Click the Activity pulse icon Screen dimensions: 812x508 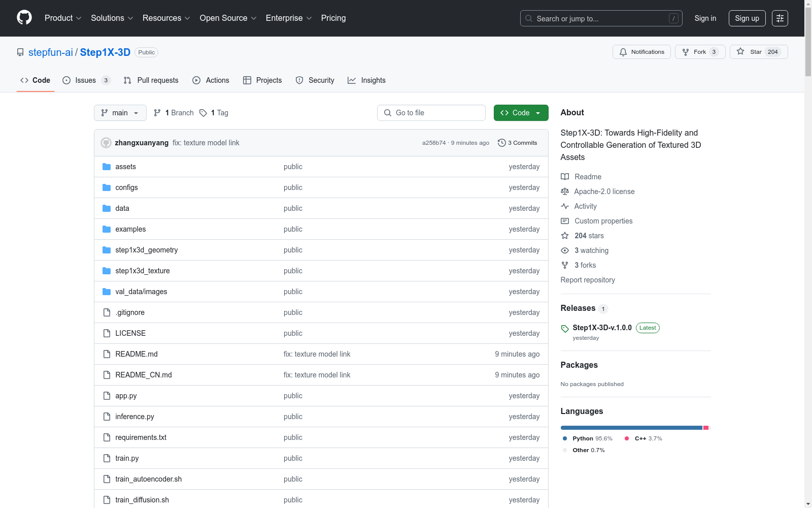coord(565,206)
